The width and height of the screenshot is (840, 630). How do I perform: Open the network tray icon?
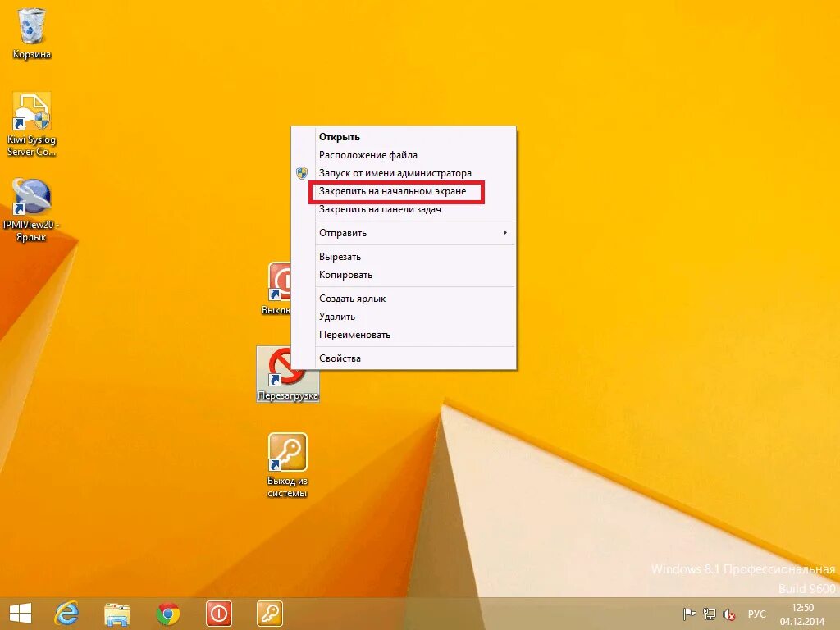click(710, 614)
